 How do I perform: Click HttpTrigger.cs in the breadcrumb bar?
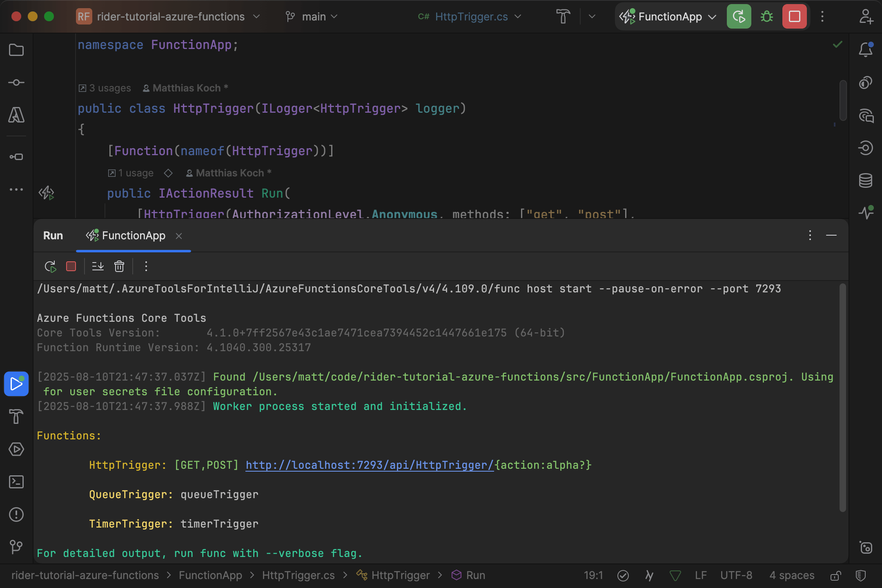(298, 575)
